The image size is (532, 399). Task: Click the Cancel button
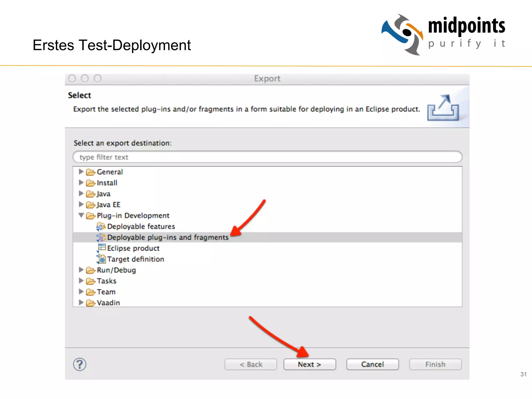pos(373,364)
